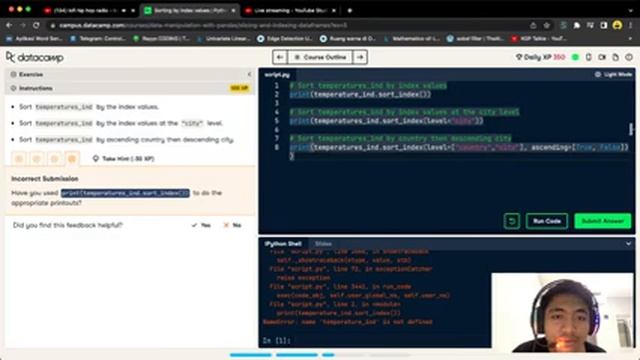Click the share icon in the address bar
Screen dimensions: 640x360
click(533, 25)
